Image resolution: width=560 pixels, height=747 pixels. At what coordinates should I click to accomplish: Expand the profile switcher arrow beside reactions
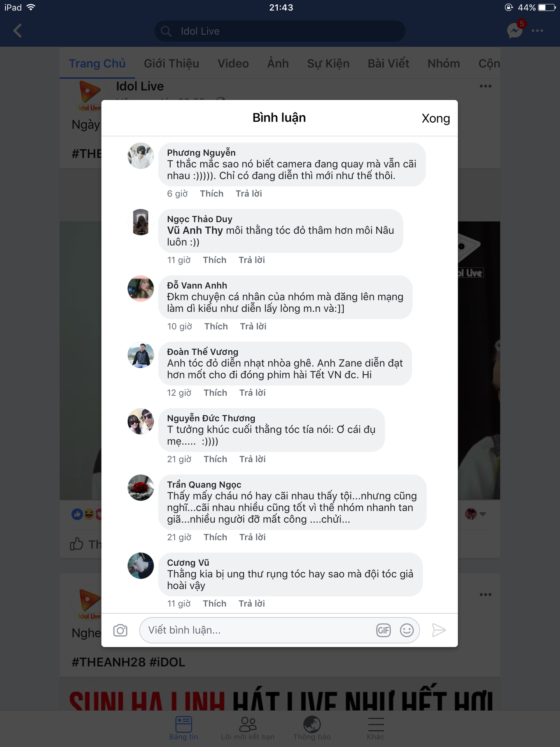483,514
